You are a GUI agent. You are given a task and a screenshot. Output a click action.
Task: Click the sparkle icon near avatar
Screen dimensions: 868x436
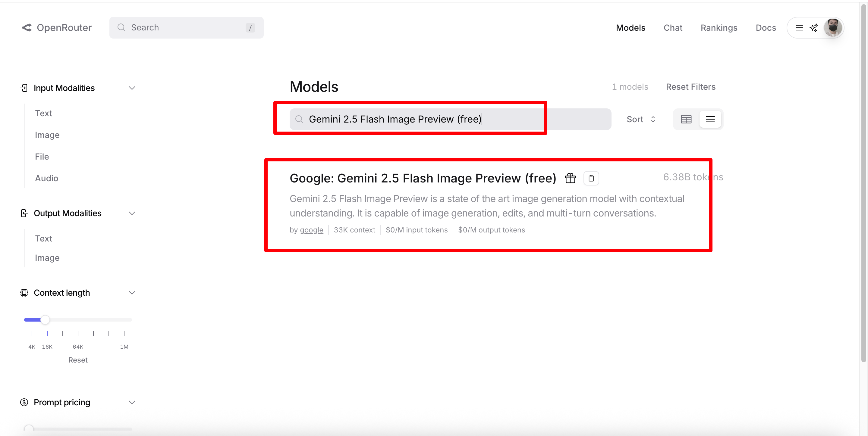coord(814,28)
